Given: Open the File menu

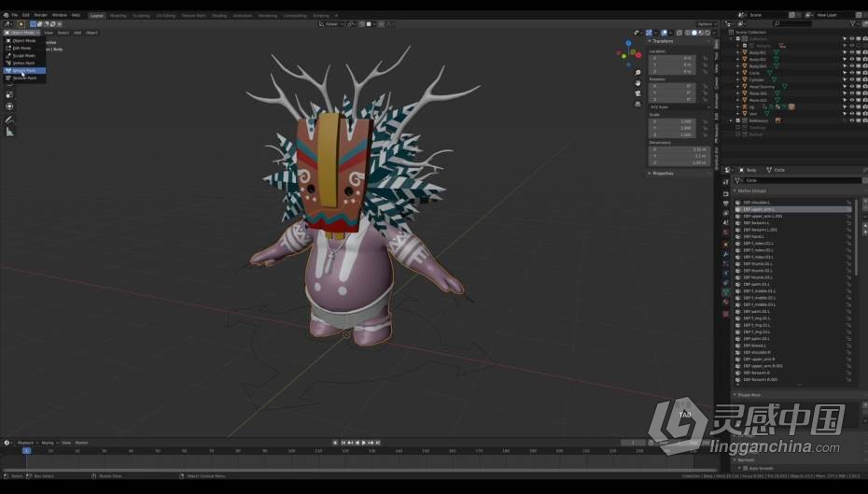Looking at the screenshot, I should pyautogui.click(x=15, y=15).
